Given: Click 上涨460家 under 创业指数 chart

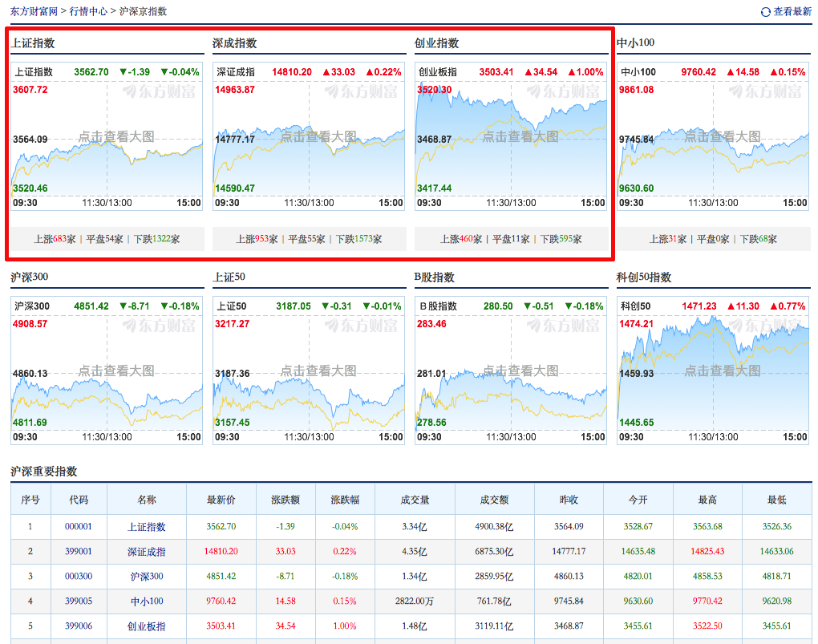Looking at the screenshot, I should (461, 239).
